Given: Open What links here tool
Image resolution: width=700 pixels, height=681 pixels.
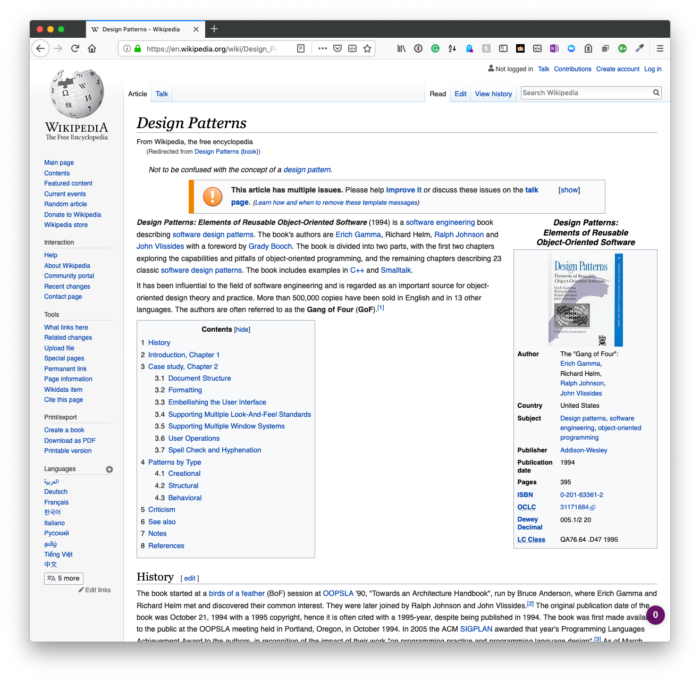Looking at the screenshot, I should (66, 327).
